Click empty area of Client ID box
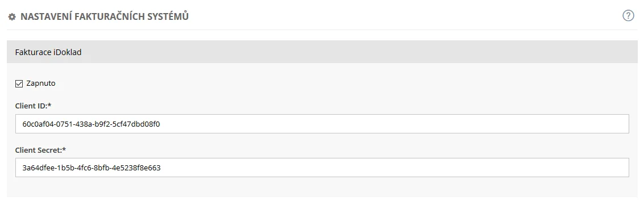 (394, 124)
